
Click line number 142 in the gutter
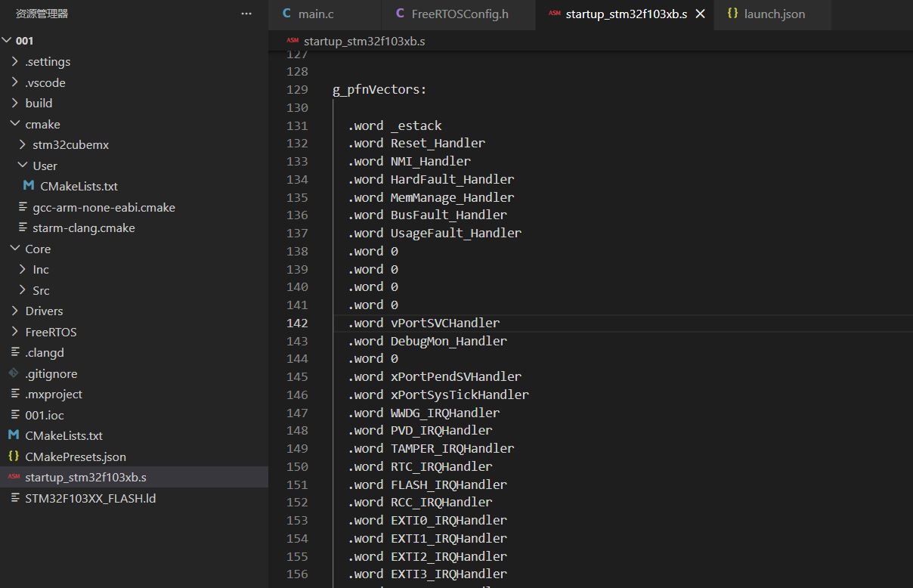click(297, 323)
